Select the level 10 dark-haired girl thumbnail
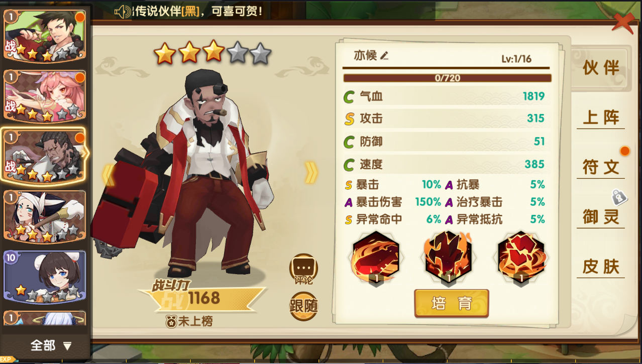The image size is (642, 364). tap(45, 276)
